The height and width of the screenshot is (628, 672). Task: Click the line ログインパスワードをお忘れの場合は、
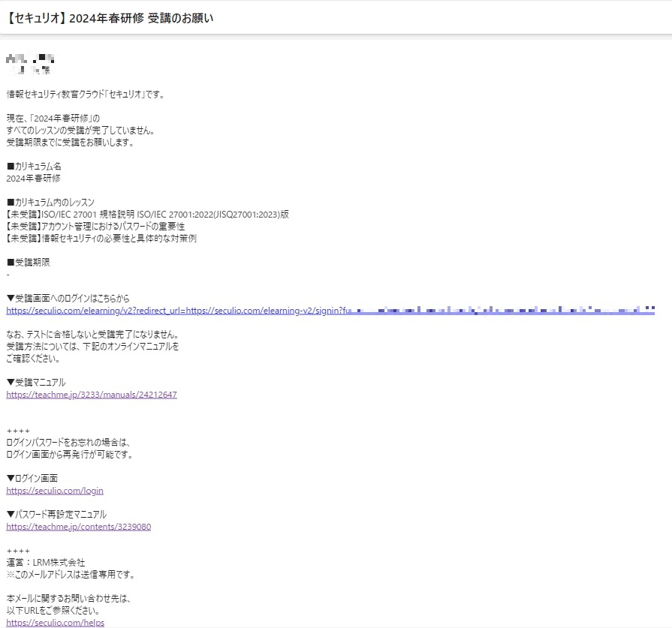click(x=68, y=442)
